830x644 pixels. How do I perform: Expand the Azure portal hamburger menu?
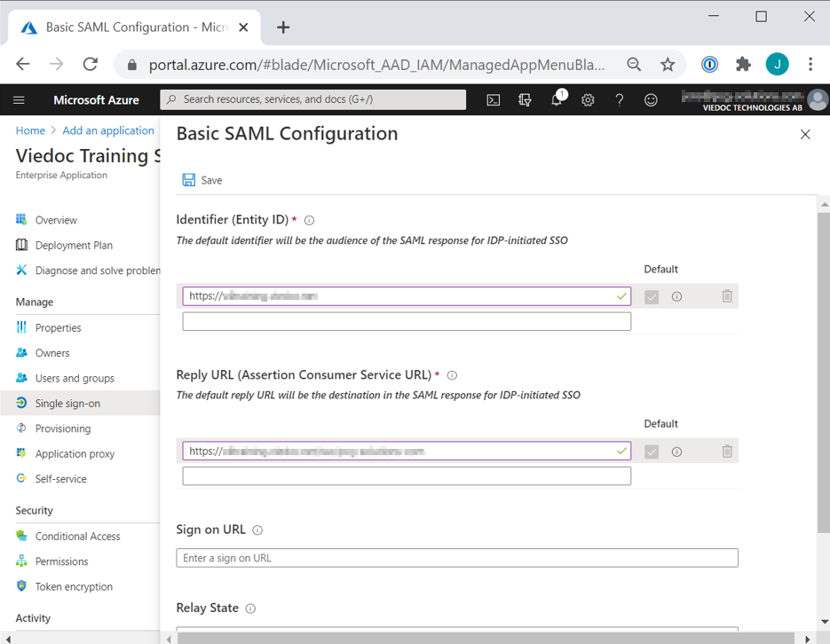[x=19, y=100]
